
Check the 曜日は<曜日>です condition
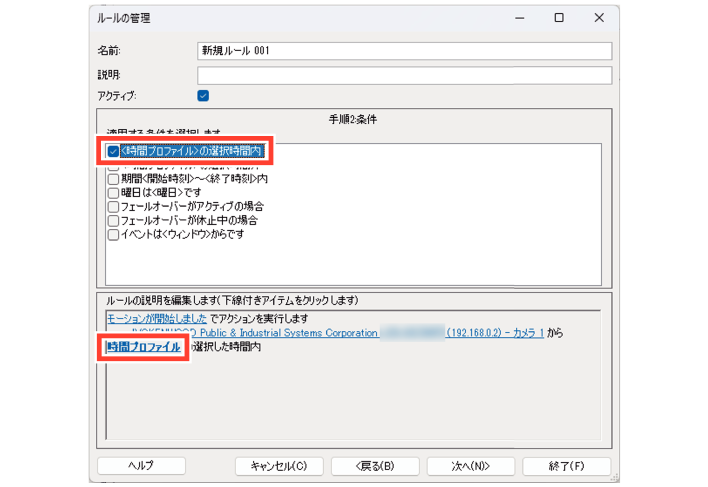(x=113, y=193)
